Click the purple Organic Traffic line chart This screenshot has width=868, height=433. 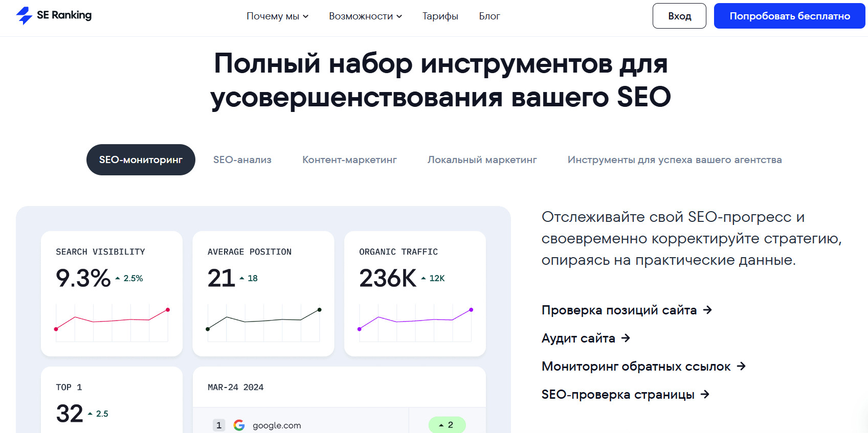coord(415,322)
